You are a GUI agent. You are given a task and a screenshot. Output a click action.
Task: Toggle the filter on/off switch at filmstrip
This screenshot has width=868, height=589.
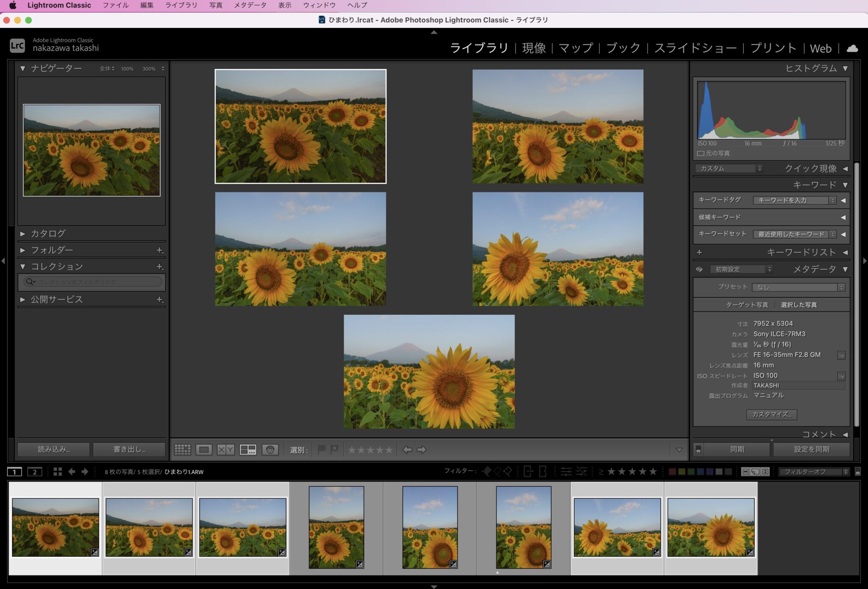857,472
